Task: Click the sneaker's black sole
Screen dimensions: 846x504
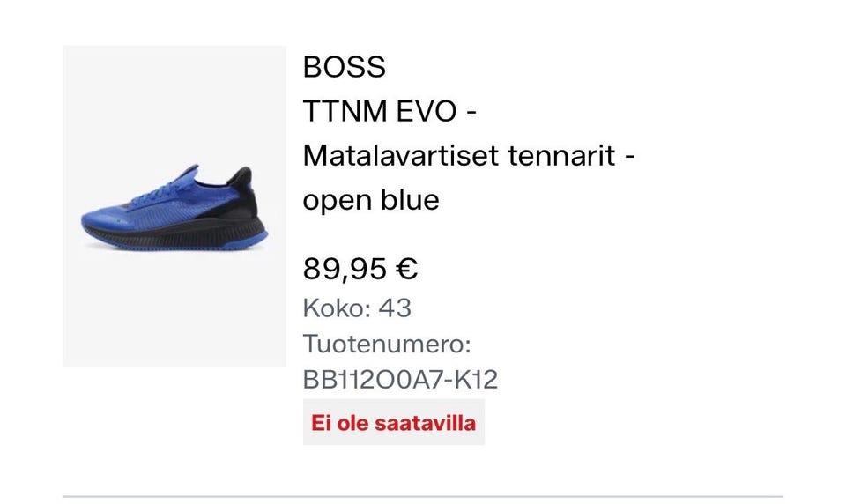Action: coord(176,237)
